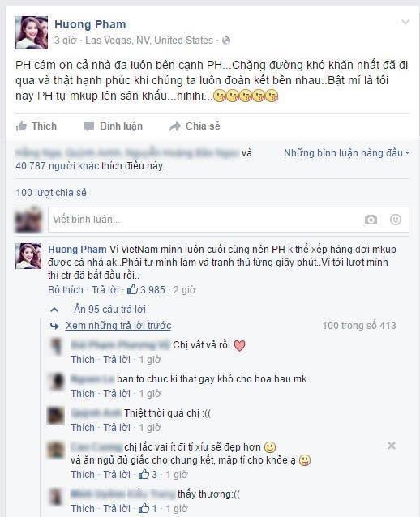Click 'Trả lời' under Huong Pham's comment
The width and height of the screenshot is (420, 517).
(105, 290)
